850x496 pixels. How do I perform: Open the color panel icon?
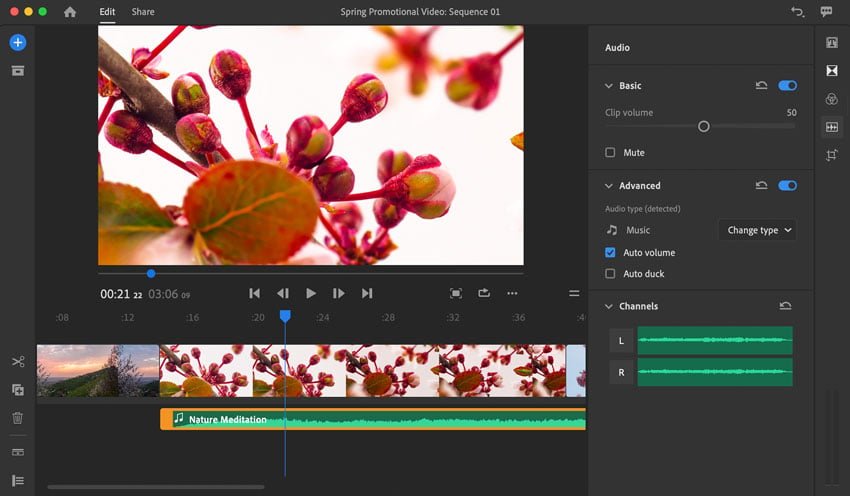pos(832,99)
